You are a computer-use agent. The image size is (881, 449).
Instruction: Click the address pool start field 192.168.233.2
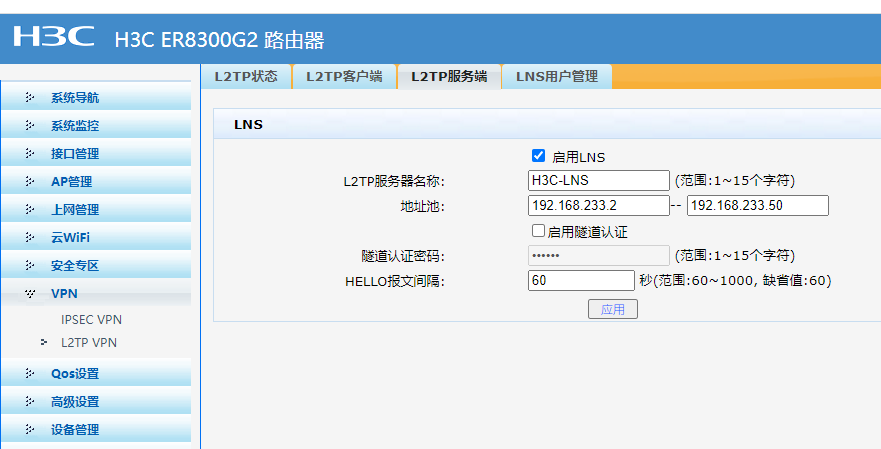599,205
